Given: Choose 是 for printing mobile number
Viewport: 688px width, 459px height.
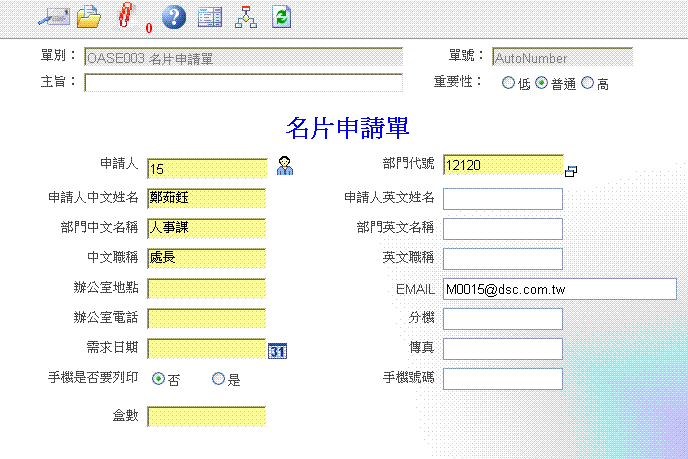Looking at the screenshot, I should pyautogui.click(x=219, y=380).
